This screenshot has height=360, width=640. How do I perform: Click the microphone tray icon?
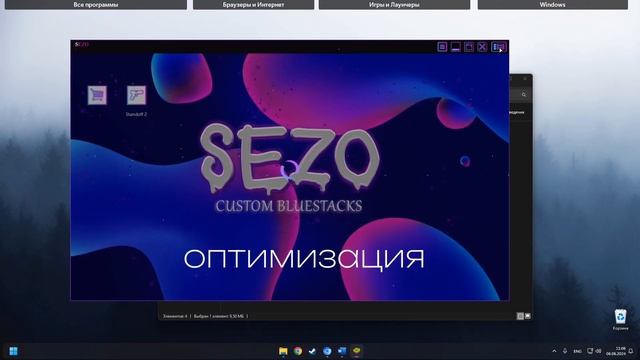click(x=565, y=351)
